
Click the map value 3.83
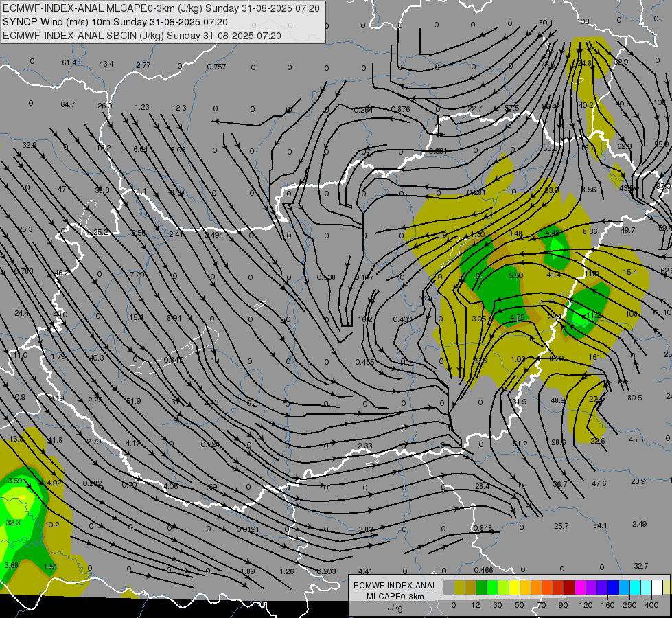pos(366,529)
